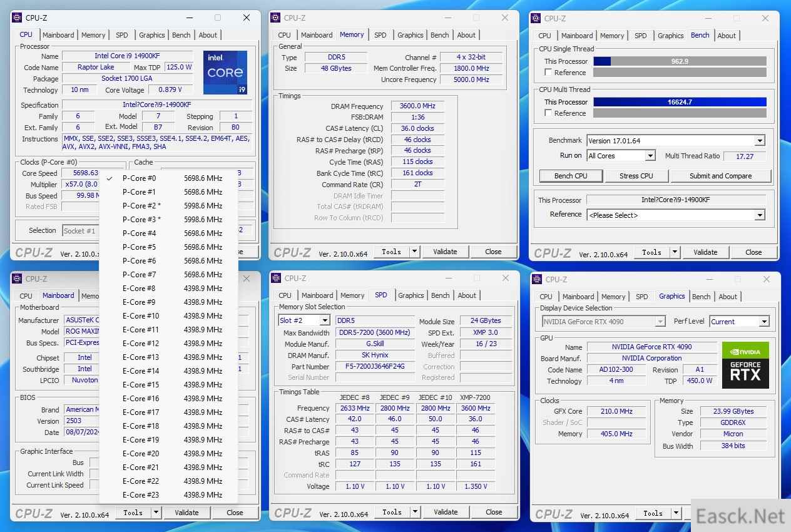Expand Tools arrow in Graphics window

[x=675, y=513]
